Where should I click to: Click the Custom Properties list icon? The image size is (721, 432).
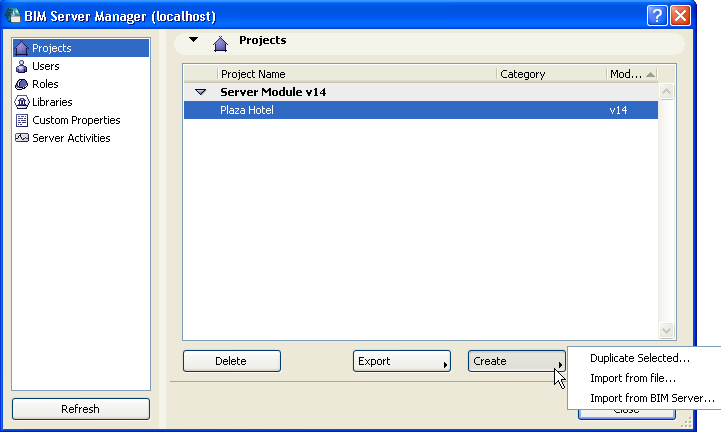pyautogui.click(x=22, y=120)
